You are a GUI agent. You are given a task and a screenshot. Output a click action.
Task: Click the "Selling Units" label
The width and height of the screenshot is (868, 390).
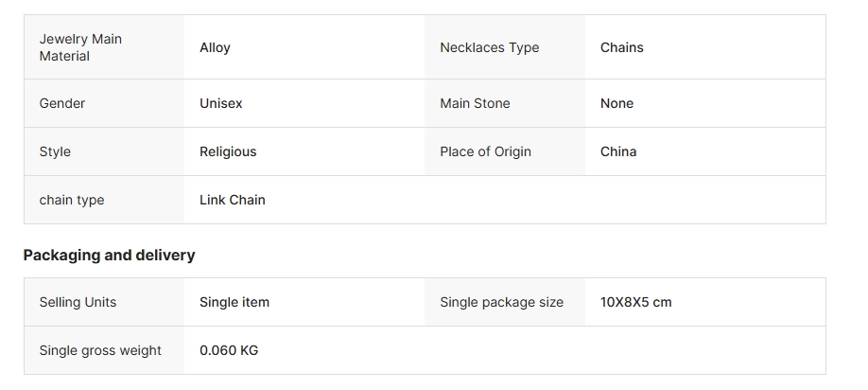(x=78, y=302)
